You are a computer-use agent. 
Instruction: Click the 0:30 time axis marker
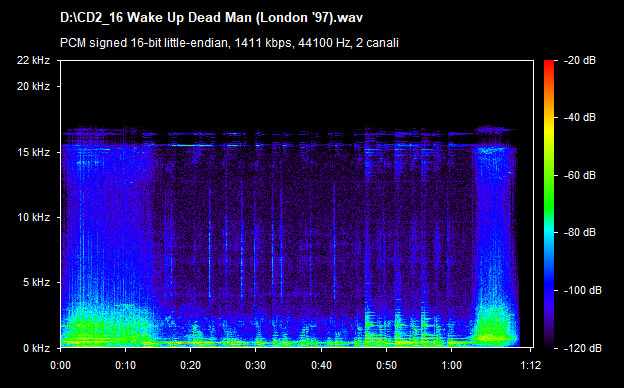click(255, 365)
